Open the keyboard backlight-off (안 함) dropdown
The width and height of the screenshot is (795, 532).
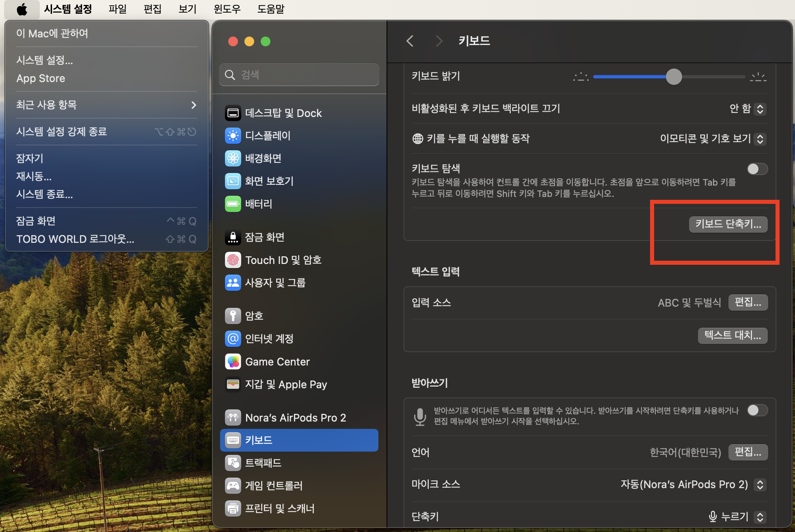pos(760,109)
